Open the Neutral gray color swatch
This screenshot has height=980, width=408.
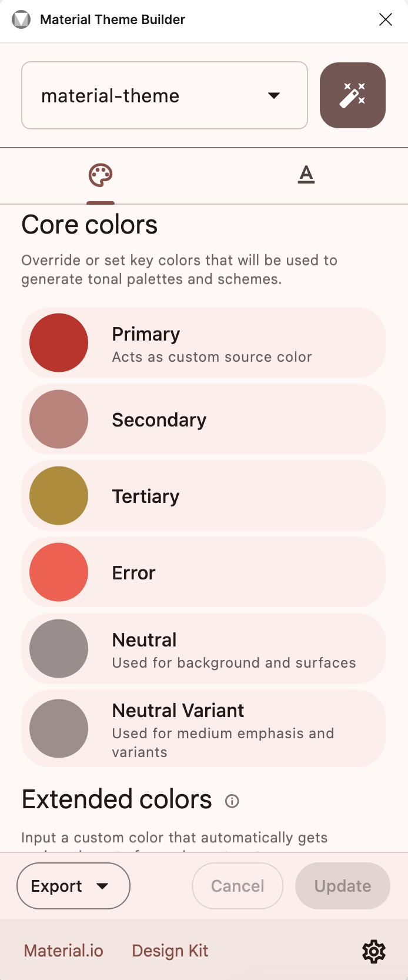(59, 649)
